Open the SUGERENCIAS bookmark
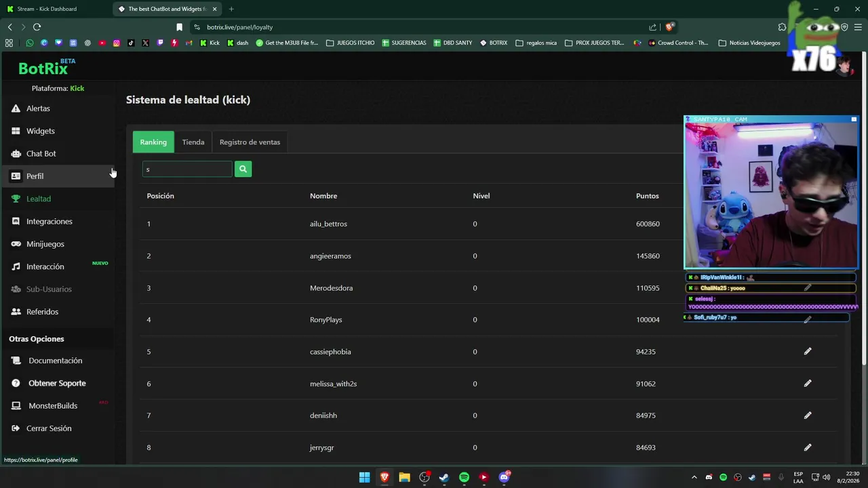This screenshot has width=868, height=488. [x=404, y=43]
